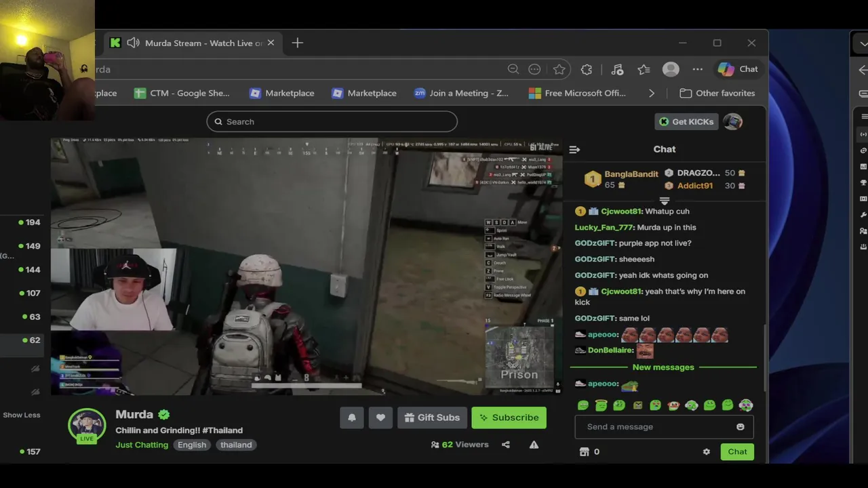This screenshot has width=868, height=488.
Task: Open Free Microsoft Office bookmark
Action: [x=577, y=94]
